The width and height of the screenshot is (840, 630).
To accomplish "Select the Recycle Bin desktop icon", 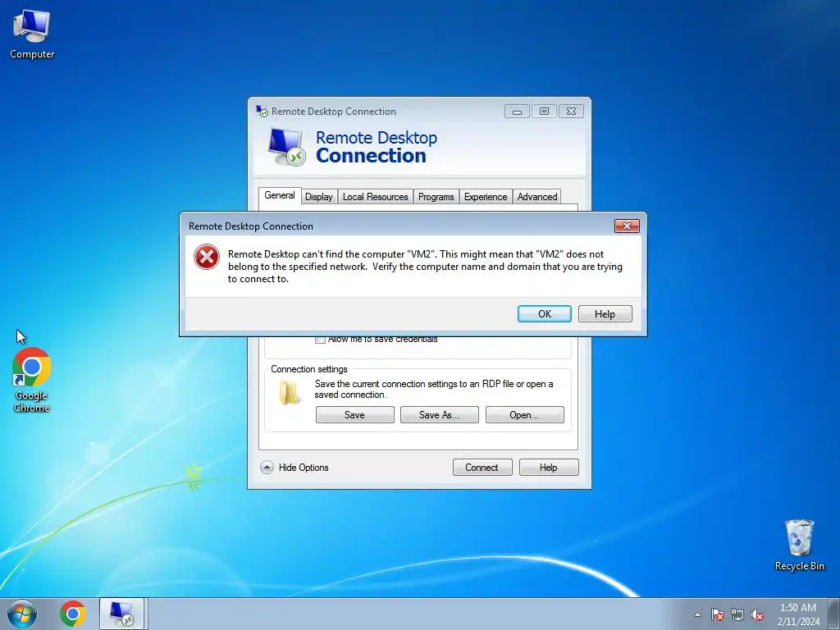I will click(799, 545).
